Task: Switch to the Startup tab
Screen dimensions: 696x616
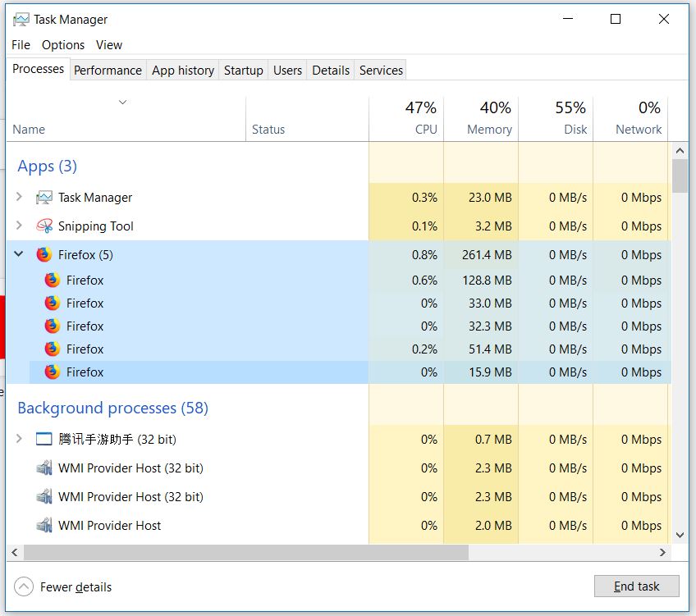Action: pyautogui.click(x=243, y=70)
